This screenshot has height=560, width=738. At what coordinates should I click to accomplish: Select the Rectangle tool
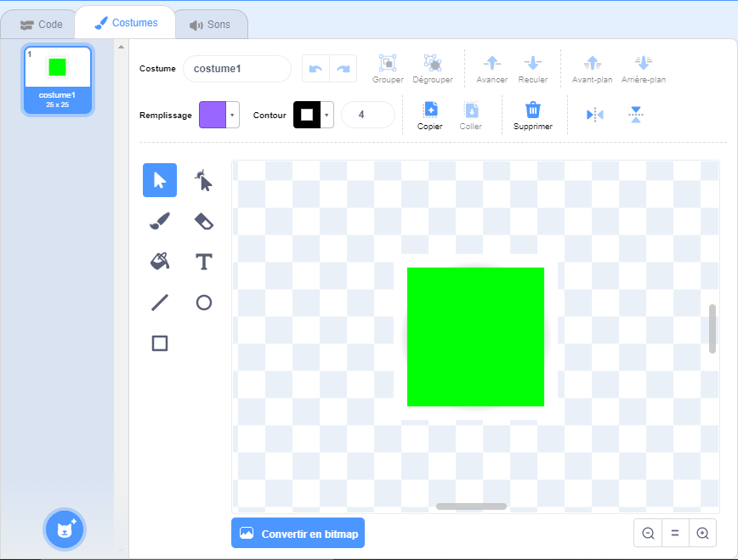click(x=160, y=343)
